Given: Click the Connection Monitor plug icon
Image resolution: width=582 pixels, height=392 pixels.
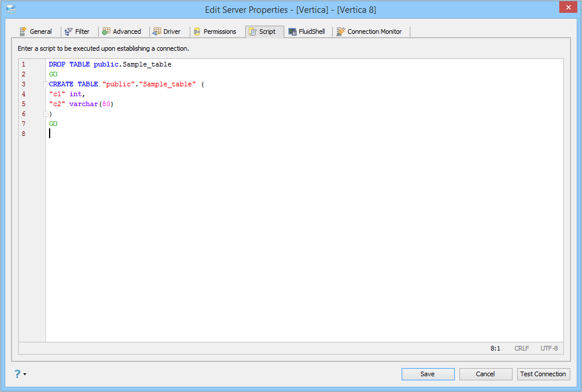Looking at the screenshot, I should click(x=341, y=32).
